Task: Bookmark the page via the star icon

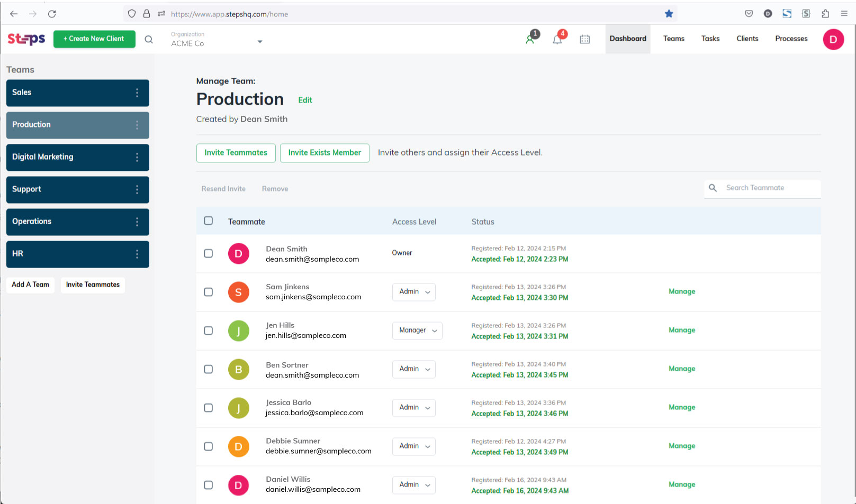Action: pyautogui.click(x=669, y=14)
